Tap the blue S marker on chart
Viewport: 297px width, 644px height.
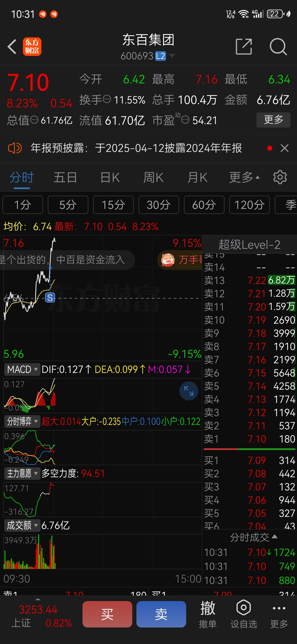point(50,298)
